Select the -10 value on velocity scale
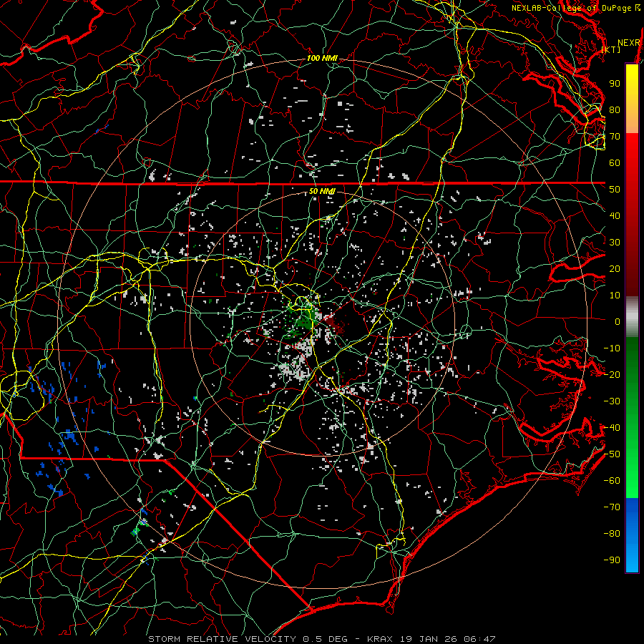Viewport: 644px width, 644px height. click(x=612, y=348)
